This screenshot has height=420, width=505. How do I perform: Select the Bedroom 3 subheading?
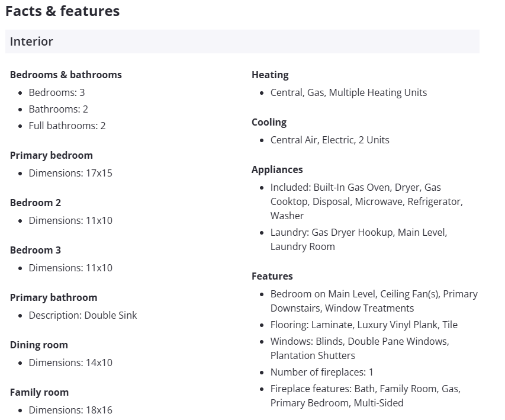[x=36, y=250]
